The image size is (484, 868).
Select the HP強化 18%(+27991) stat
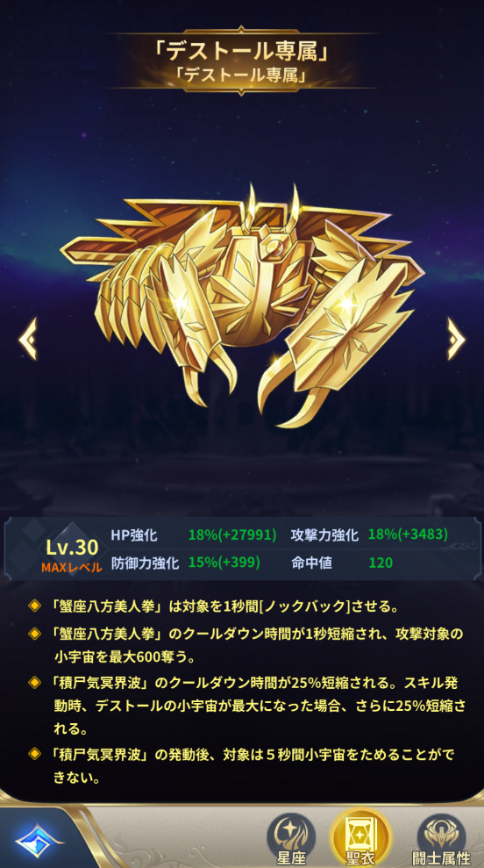(194, 534)
